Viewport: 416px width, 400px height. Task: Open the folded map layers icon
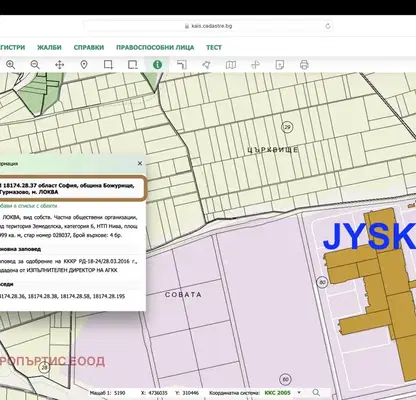(231, 65)
